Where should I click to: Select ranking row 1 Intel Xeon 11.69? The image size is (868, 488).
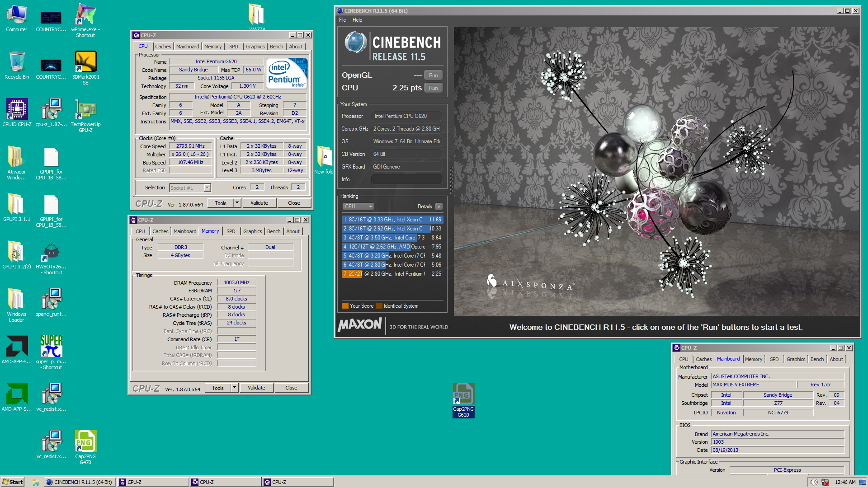[392, 220]
